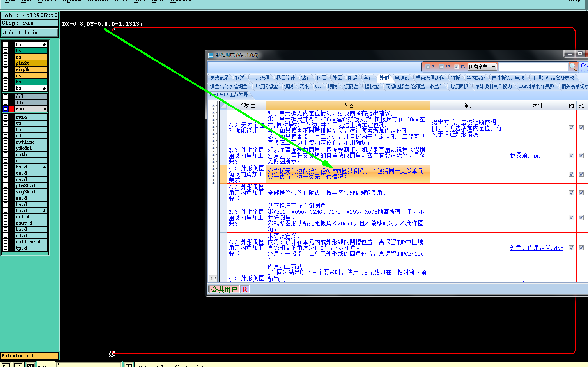Screen dimensions: 588x367
Task: Switch to the 叠层设计 tab
Action: [x=285, y=78]
